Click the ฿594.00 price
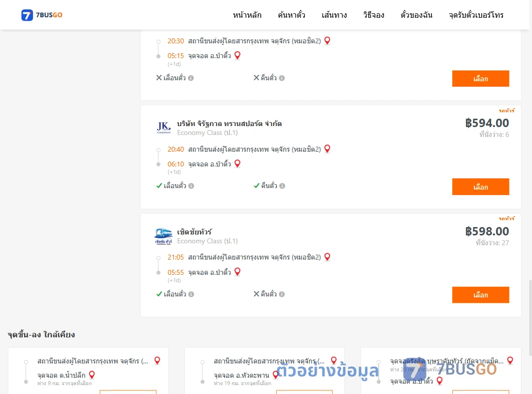 click(487, 123)
